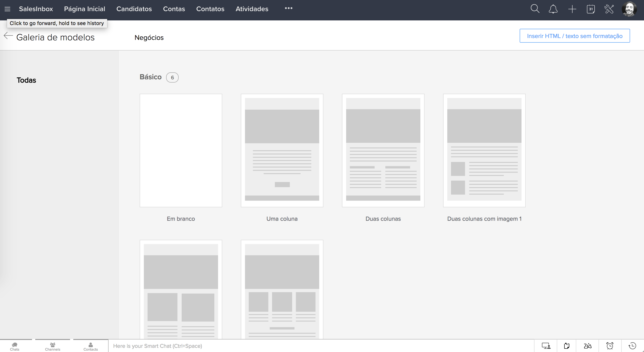Open the notifications bell
The image size is (644, 352).
click(x=553, y=9)
